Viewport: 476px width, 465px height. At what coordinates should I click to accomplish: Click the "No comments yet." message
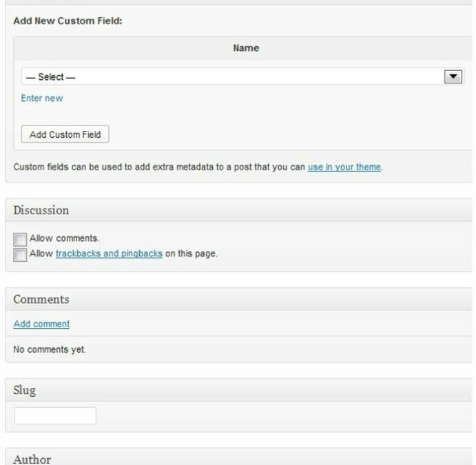pos(50,349)
